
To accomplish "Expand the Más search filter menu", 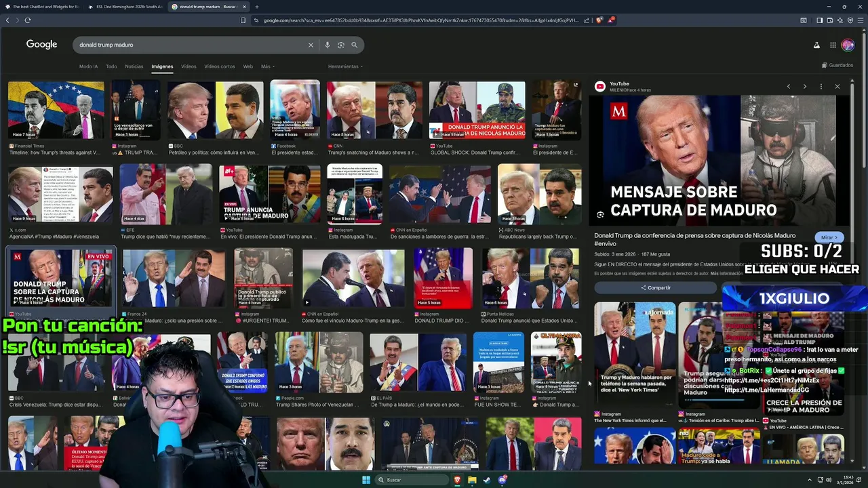I will (267, 66).
